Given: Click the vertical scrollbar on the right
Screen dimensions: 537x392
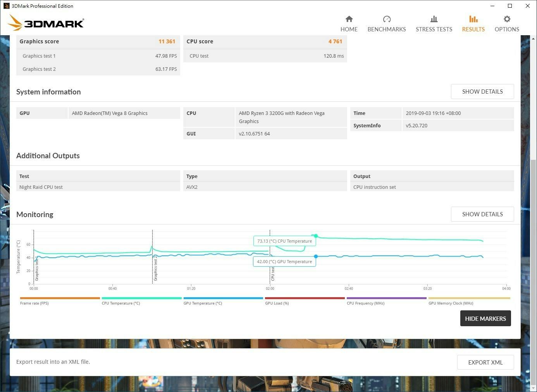Looking at the screenshot, I should (534, 271).
